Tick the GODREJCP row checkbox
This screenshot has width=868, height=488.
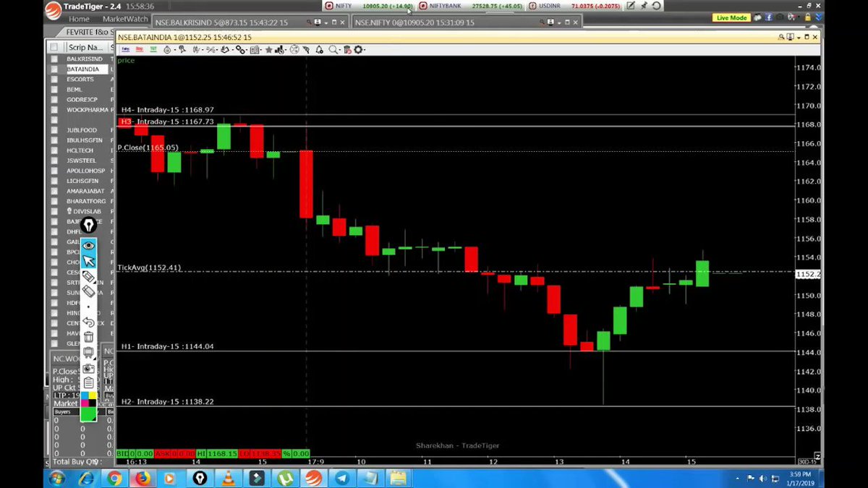click(54, 100)
